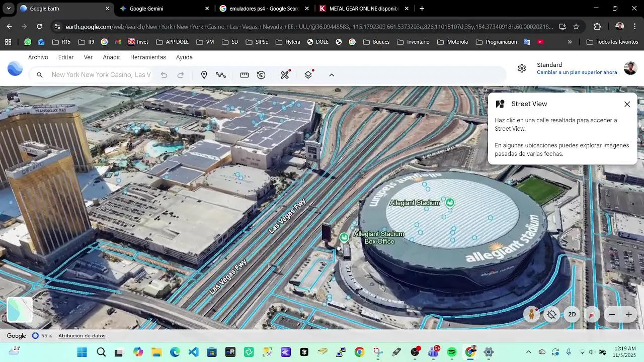Viewport: 644px width, 362px height.
Task: Open the historical imagery clock tool
Action: coord(261,75)
